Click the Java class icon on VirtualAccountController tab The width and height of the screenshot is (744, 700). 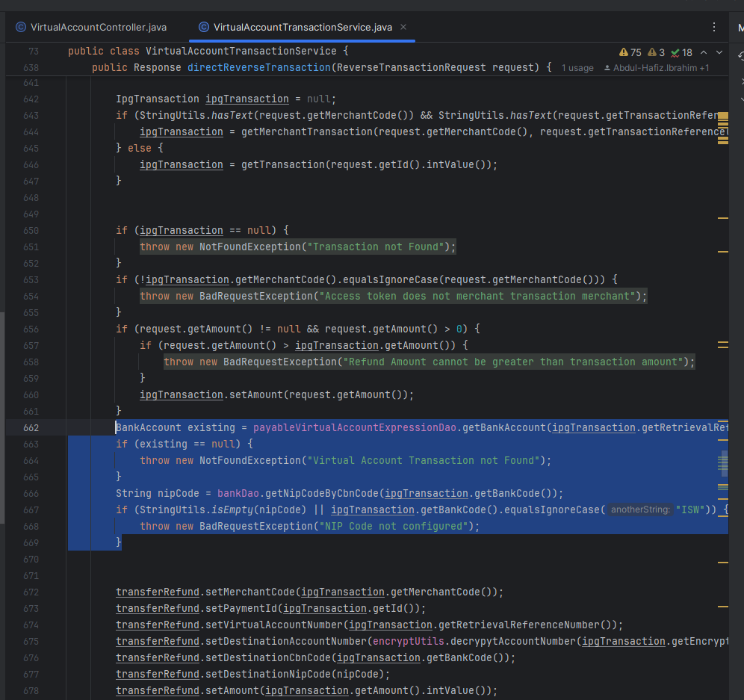21,28
